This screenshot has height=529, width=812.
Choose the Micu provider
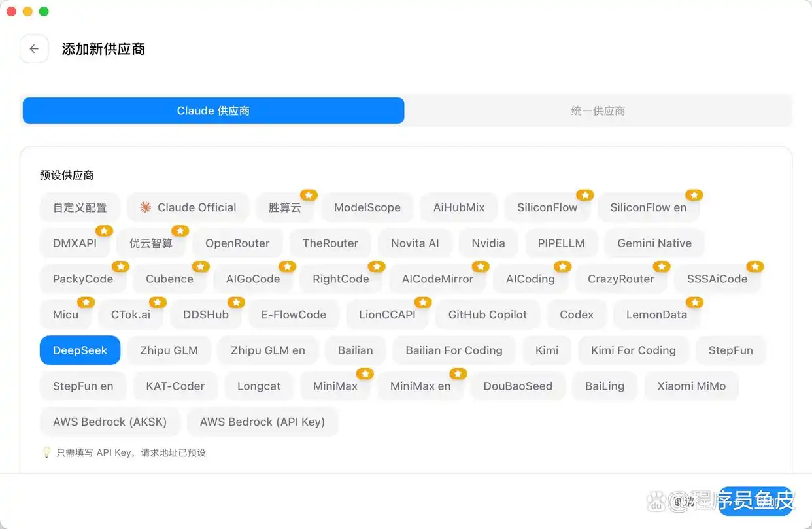[65, 315]
